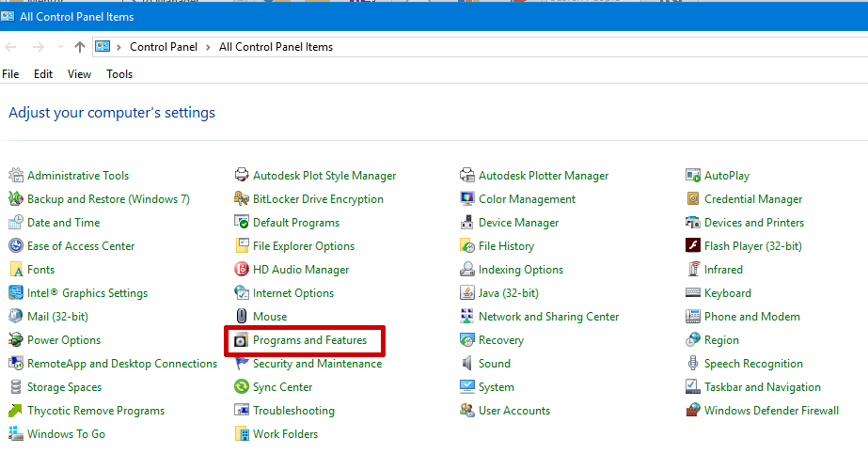Click the Network and Sharing Center icon
Image resolution: width=868 pixels, height=453 pixels.
pos(467,317)
